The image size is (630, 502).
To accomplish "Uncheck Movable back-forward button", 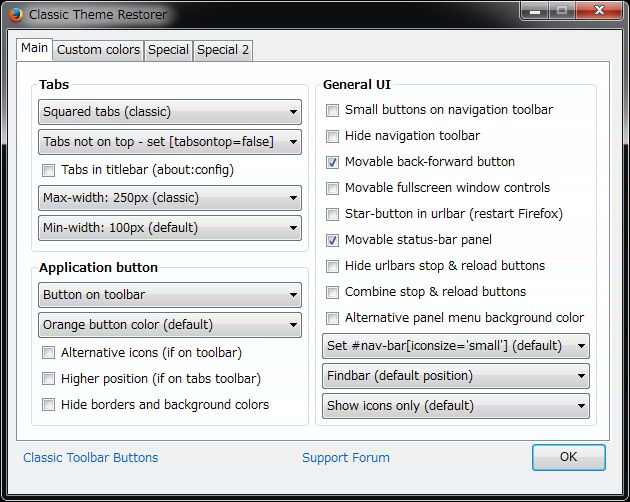I will point(332,162).
